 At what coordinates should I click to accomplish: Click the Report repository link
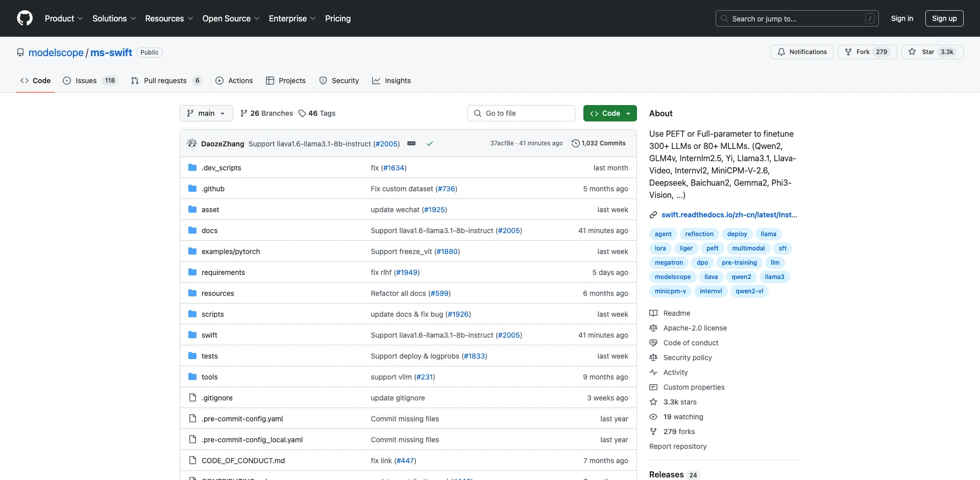[678, 446]
